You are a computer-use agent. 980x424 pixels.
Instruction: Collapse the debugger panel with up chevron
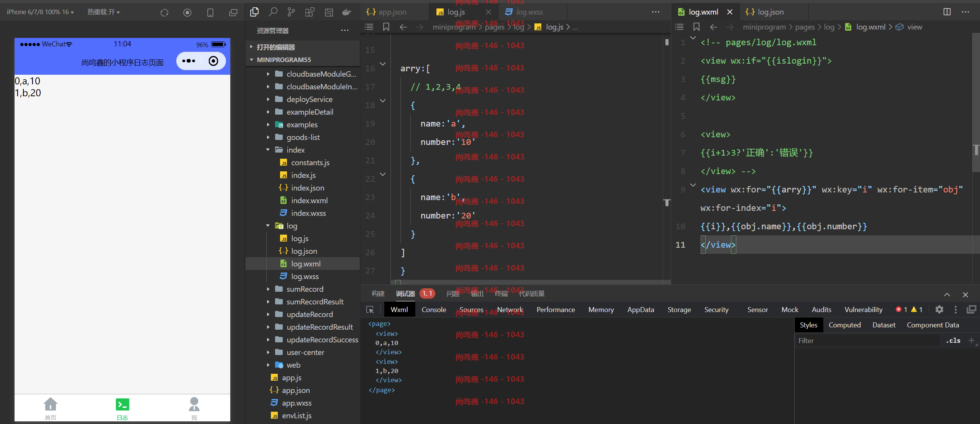point(947,294)
